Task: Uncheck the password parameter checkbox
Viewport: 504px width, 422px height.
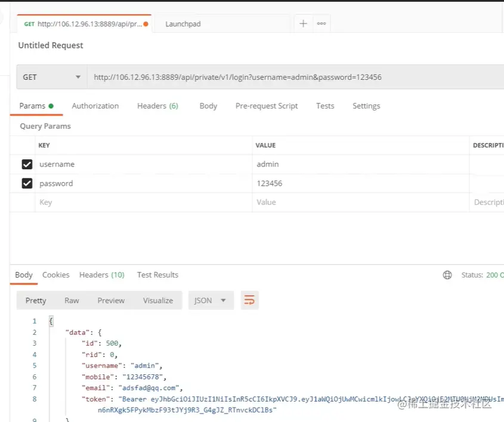Action: click(x=27, y=183)
